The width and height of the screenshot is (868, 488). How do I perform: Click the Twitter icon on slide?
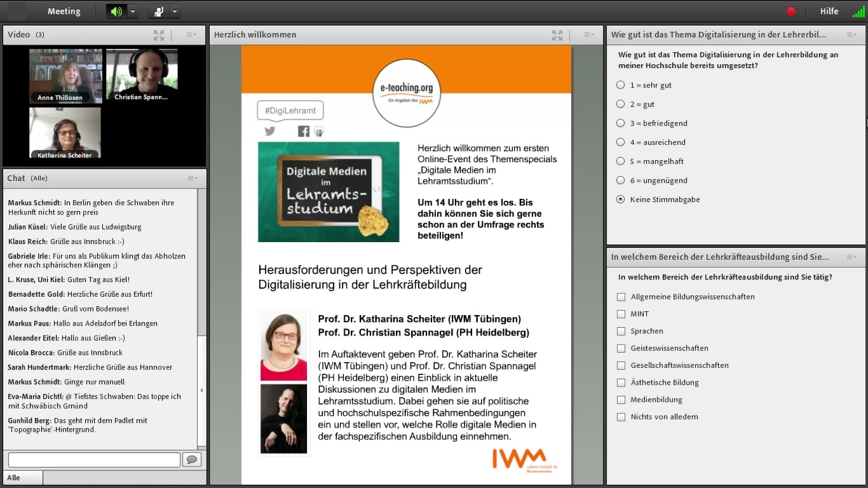tap(270, 131)
